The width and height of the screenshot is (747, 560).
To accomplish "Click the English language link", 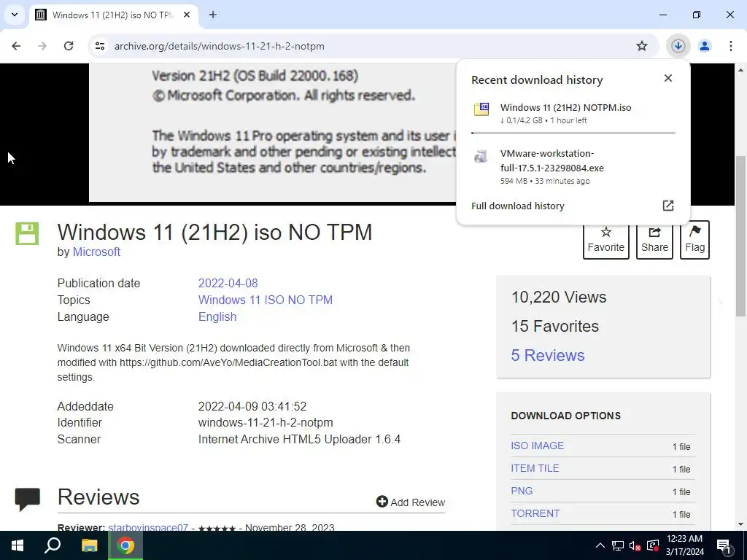I will [217, 316].
